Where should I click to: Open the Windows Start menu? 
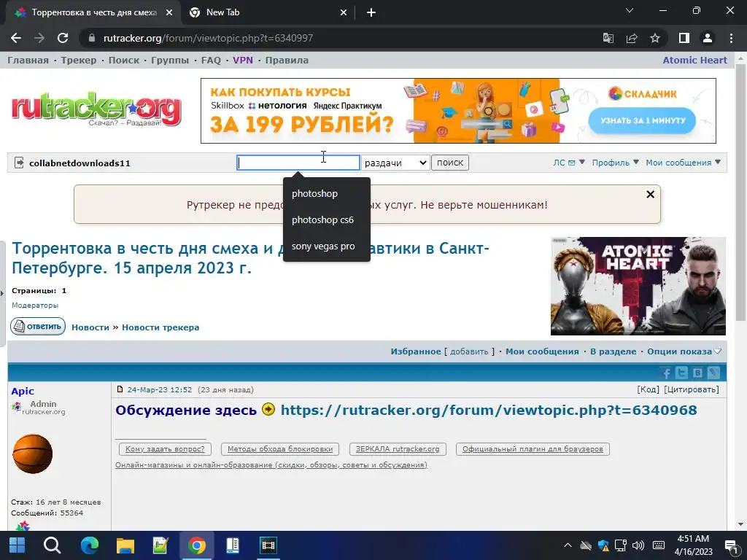(17, 545)
